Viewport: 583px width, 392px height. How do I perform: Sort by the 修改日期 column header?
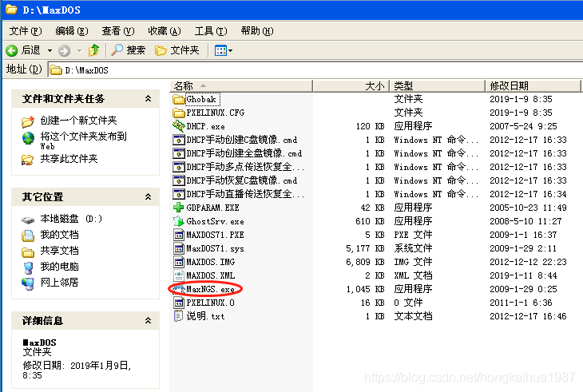click(x=533, y=86)
